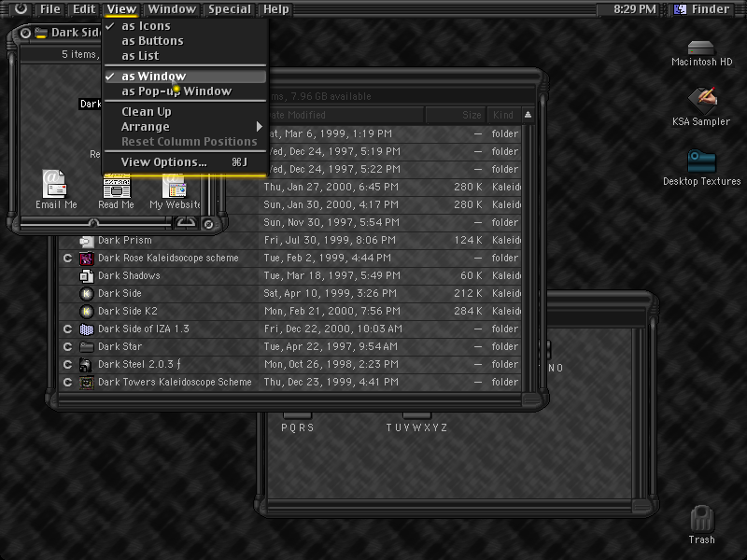Viewport: 747px width, 560px height.
Task: Open View Options from the menu
Action: coord(185,162)
